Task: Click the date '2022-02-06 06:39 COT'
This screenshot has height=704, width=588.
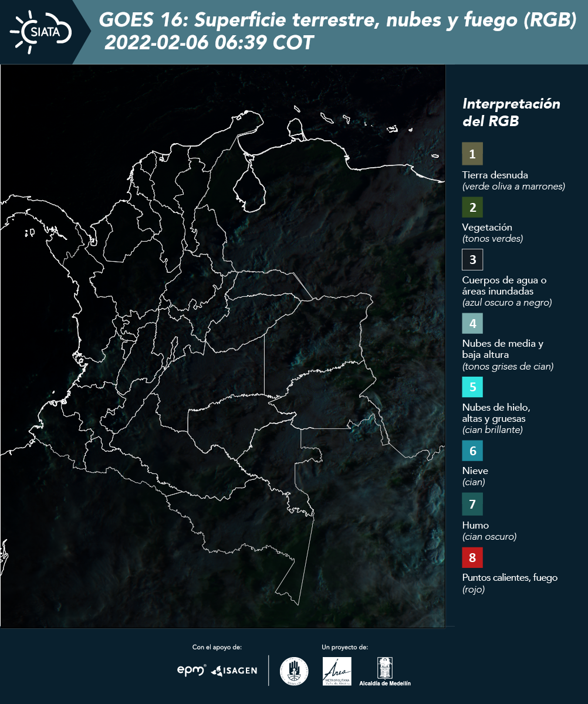Action: click(209, 43)
